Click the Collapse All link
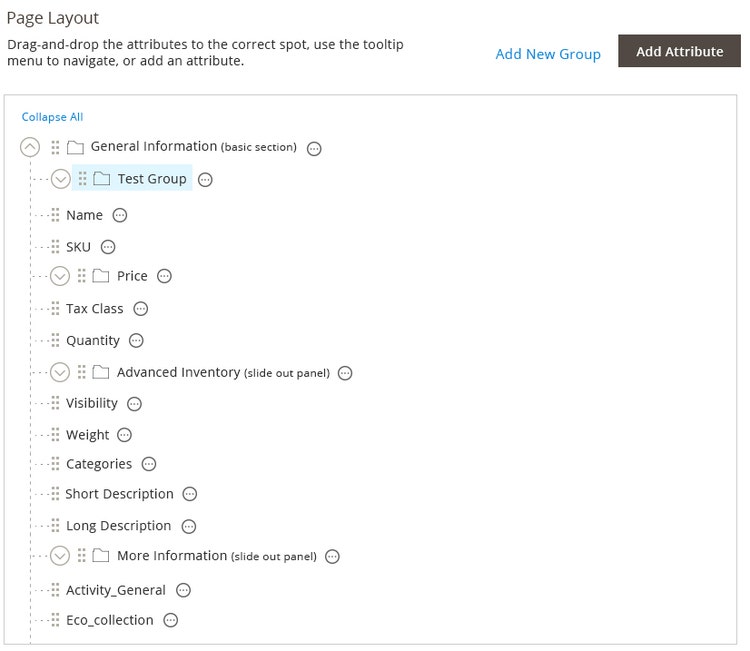 pos(52,117)
